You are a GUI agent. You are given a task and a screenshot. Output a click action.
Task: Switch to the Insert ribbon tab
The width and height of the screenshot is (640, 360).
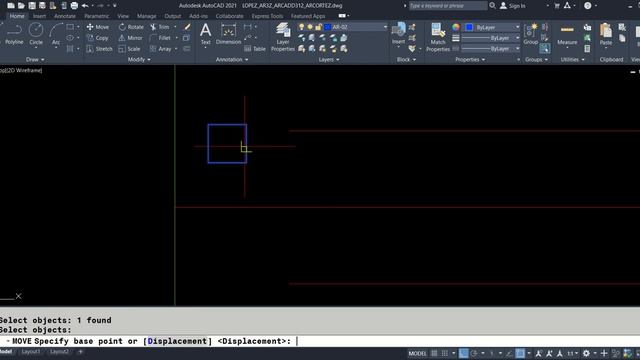pos(39,16)
